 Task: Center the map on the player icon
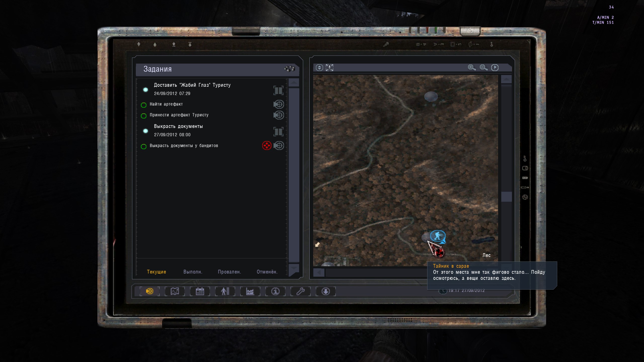(x=330, y=68)
